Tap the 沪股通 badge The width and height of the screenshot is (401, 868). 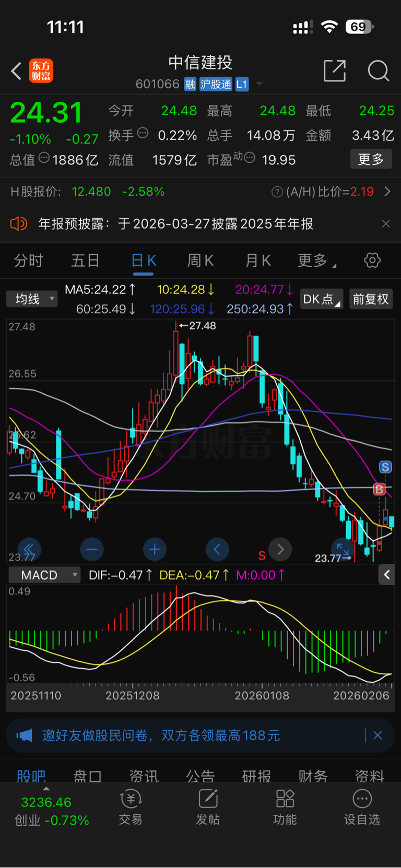coord(216,84)
